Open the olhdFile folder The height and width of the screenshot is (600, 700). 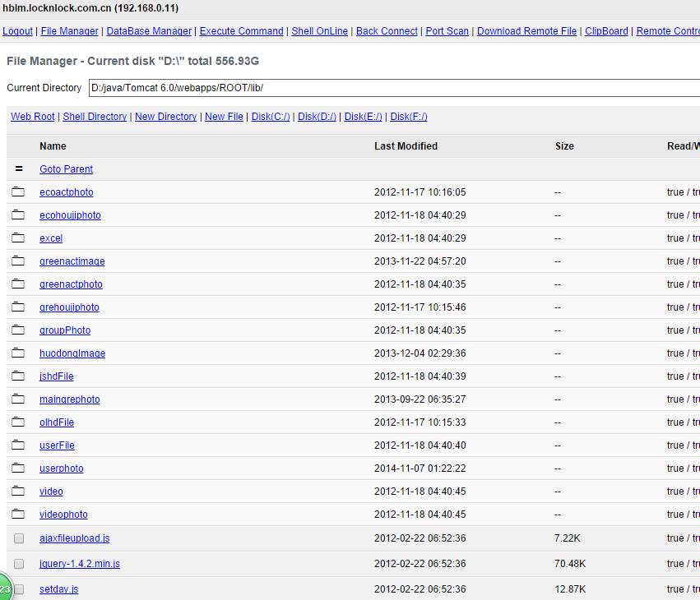[x=57, y=422]
